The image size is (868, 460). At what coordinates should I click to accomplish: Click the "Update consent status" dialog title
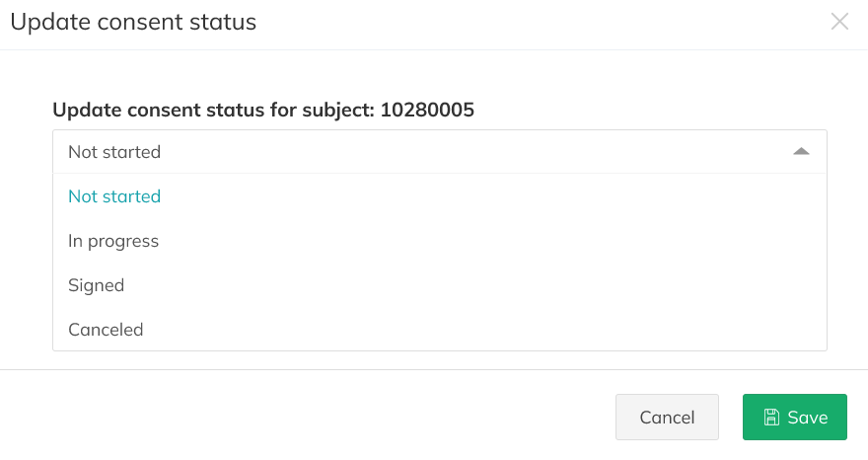(x=133, y=22)
